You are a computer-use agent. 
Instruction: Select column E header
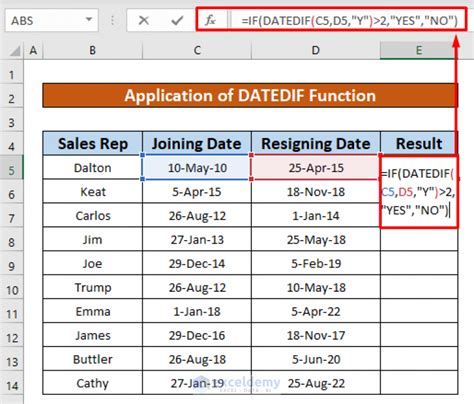pos(419,51)
